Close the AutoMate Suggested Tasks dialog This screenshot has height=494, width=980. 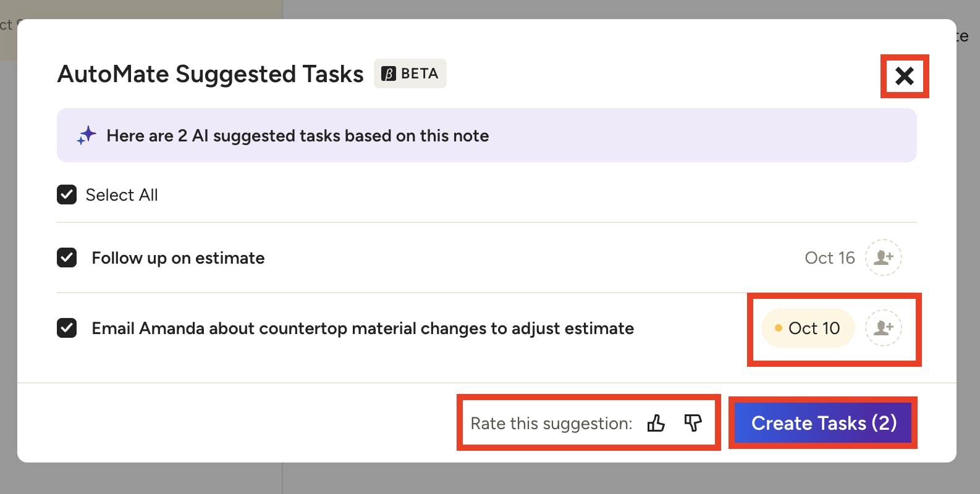pos(904,76)
